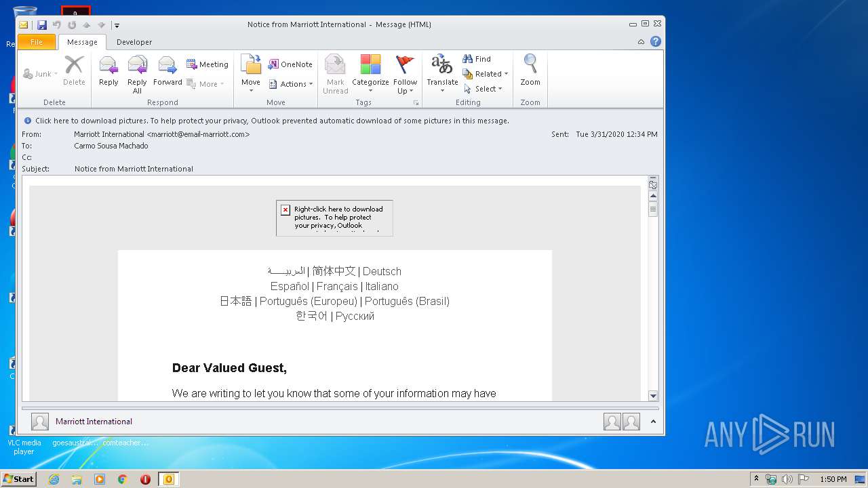Open the Windows Start menu
Viewport: 868px width, 488px height.
(18, 479)
